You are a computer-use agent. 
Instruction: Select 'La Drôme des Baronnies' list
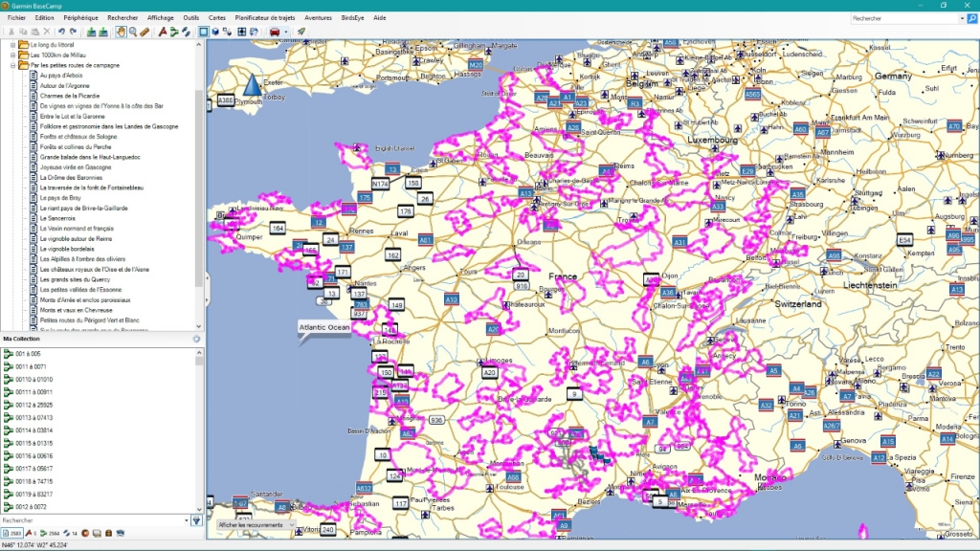(71, 177)
